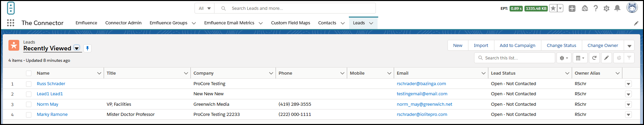Expand the Leads tab menu
Viewport: 644px width, 125px height.
(371, 23)
